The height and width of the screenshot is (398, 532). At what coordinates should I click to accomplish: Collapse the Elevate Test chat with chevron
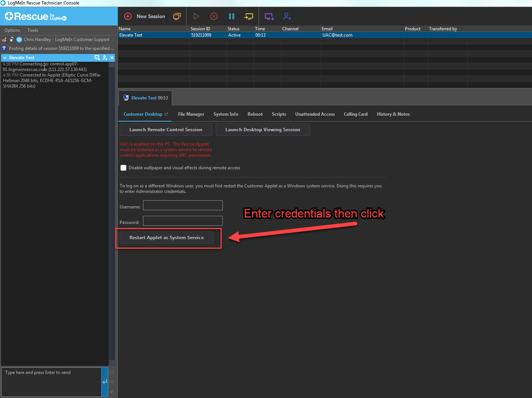tap(5, 58)
